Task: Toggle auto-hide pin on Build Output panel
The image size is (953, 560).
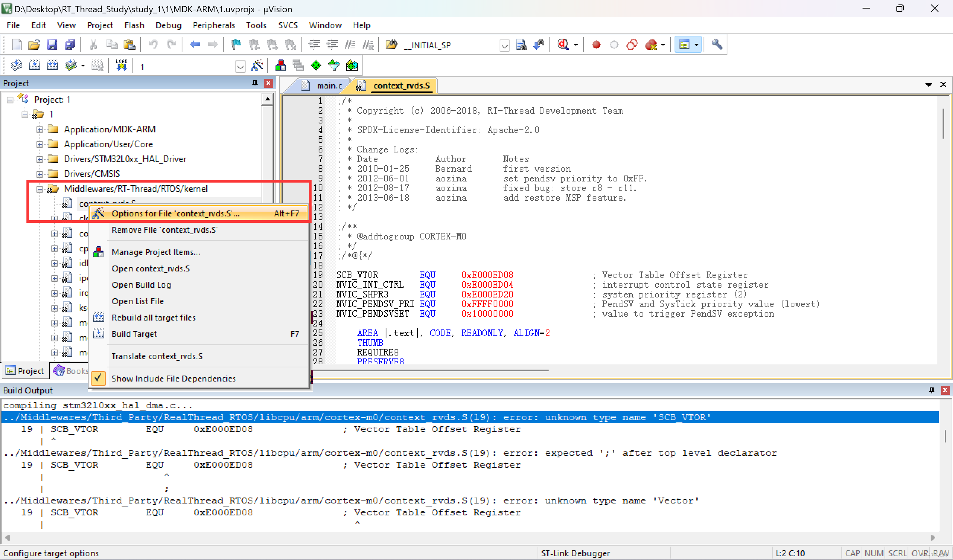Action: [931, 390]
